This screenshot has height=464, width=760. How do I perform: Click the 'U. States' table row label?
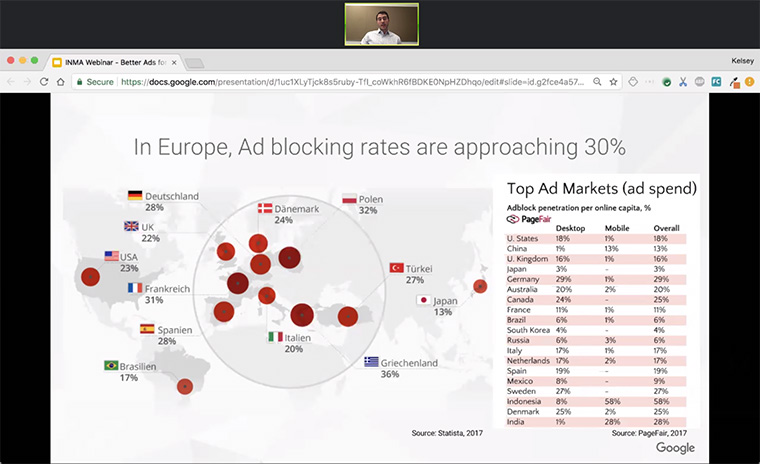[x=522, y=238]
